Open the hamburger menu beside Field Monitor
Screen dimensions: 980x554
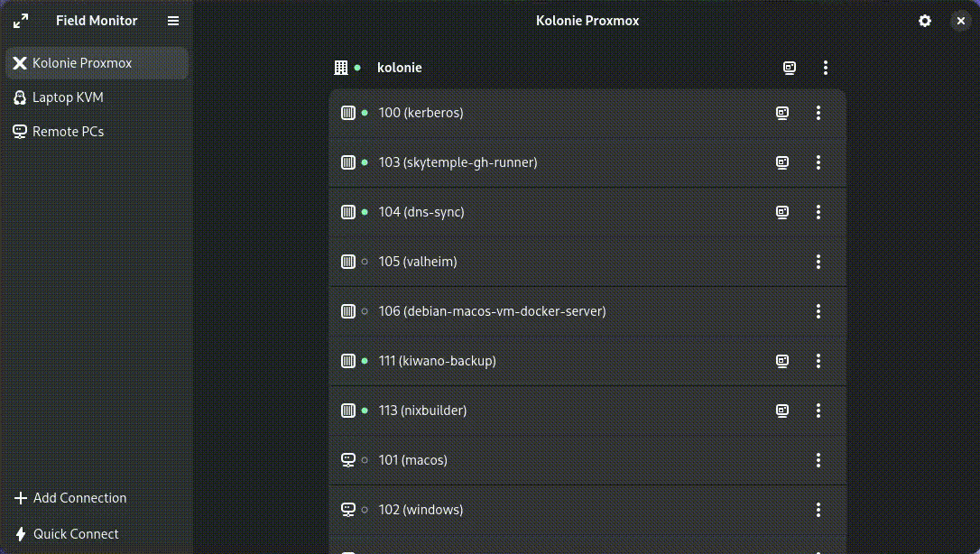pyautogui.click(x=173, y=21)
